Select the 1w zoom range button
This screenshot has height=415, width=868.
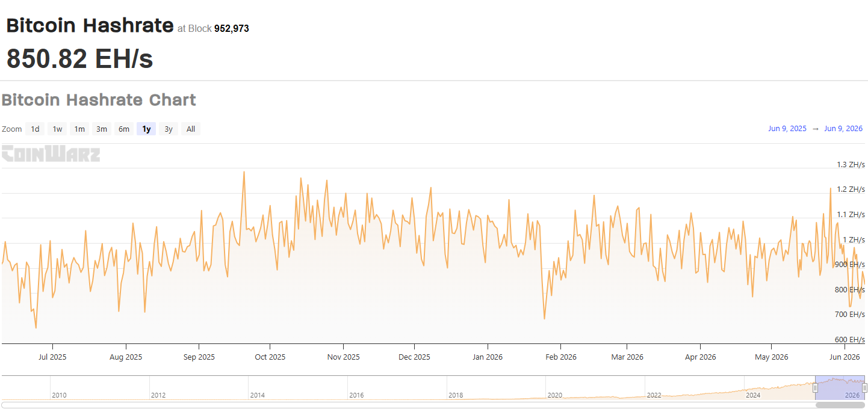[x=57, y=129]
